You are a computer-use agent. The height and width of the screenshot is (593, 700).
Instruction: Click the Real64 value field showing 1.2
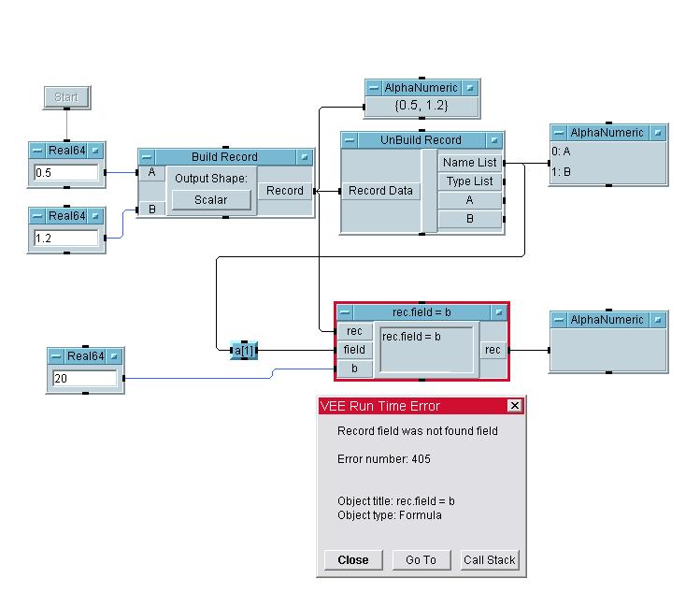coord(65,239)
